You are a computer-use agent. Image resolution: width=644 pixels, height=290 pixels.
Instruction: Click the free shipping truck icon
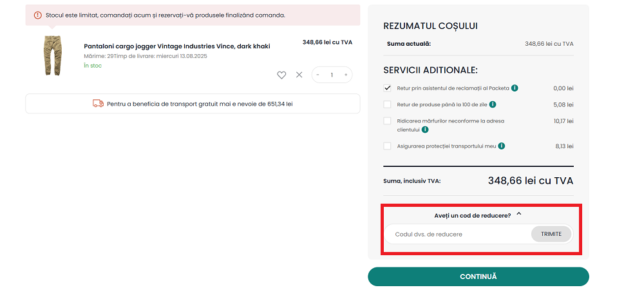[99, 103]
